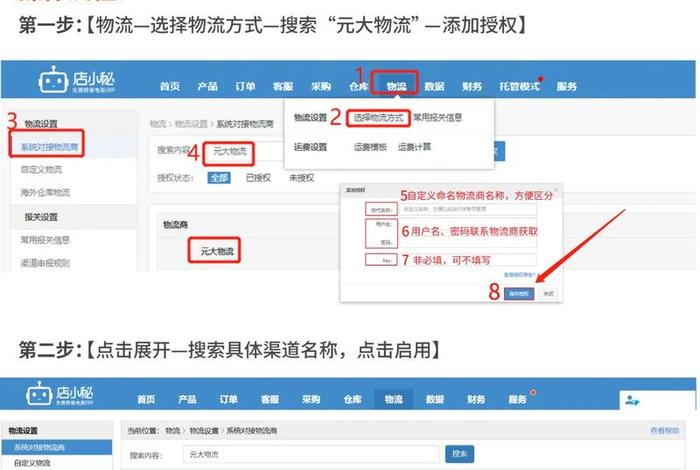
Task: Select 自定义物流 in step one sidebar
Action: click(42, 170)
